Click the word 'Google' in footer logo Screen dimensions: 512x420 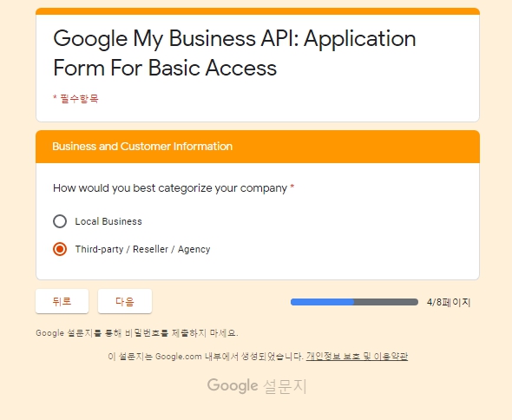tap(233, 386)
